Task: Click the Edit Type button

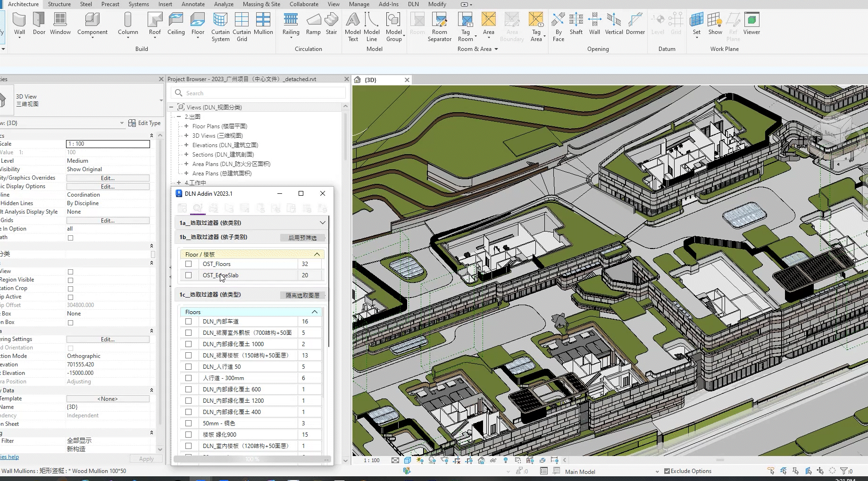Action: [x=144, y=123]
